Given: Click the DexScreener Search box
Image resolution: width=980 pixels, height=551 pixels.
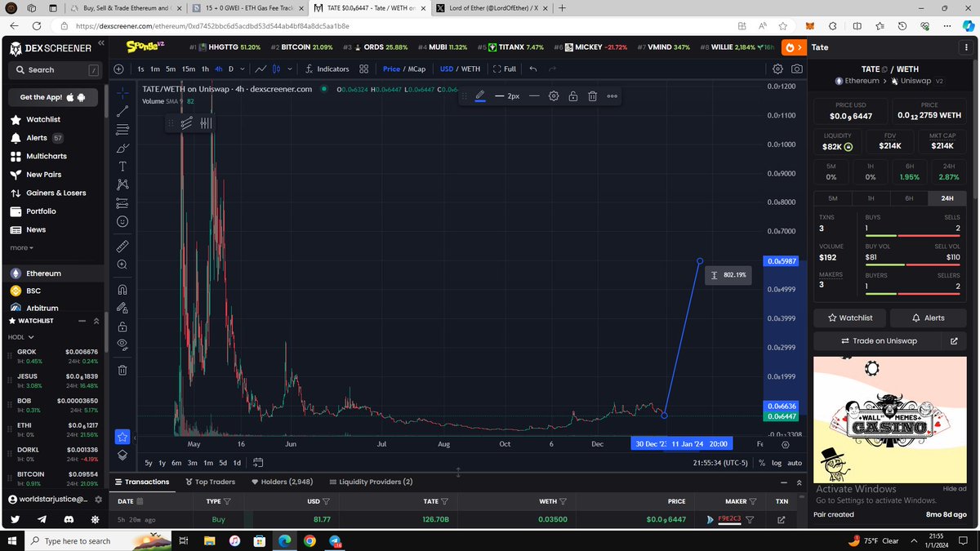Looking at the screenshot, I should pyautogui.click(x=55, y=70).
